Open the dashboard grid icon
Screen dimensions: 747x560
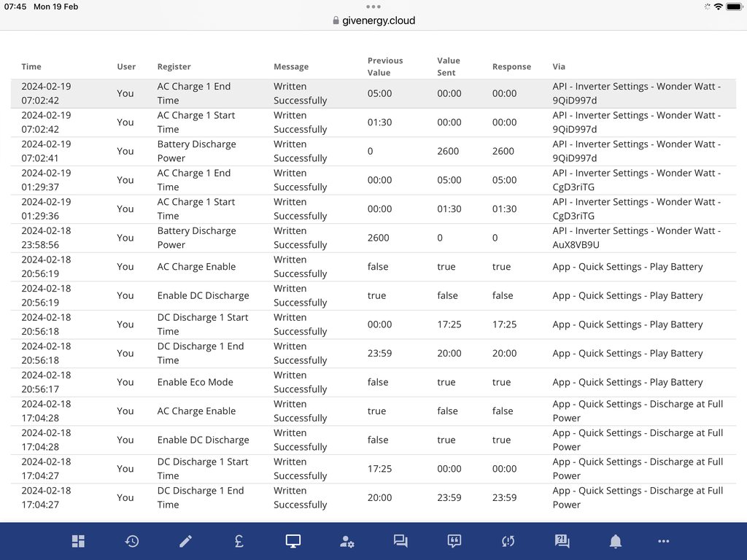tap(79, 541)
